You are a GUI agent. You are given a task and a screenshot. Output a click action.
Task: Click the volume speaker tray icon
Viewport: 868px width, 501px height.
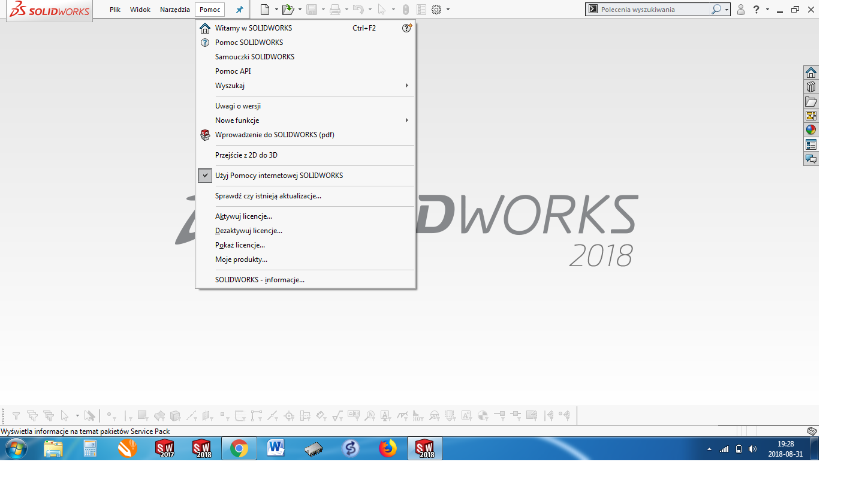click(752, 449)
